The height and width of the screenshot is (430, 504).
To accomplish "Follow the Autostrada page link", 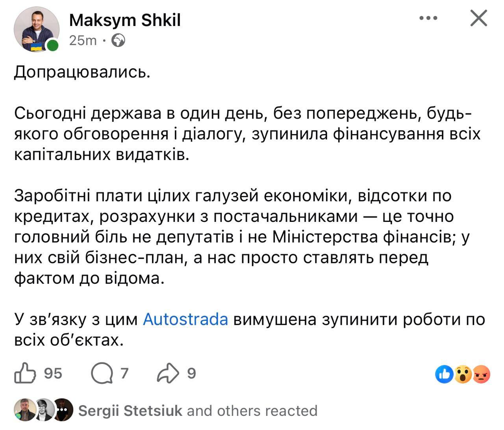I will [x=185, y=319].
